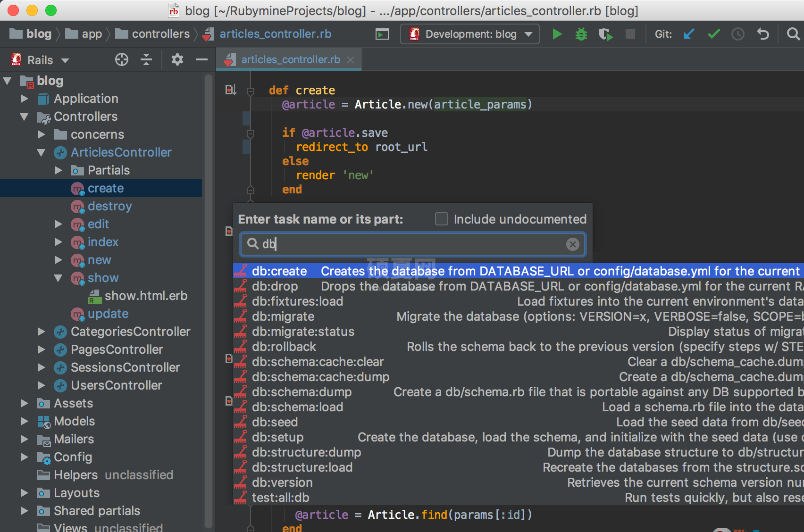Select db:setup task
Image resolution: width=804 pixels, height=532 pixels.
coord(519,437)
